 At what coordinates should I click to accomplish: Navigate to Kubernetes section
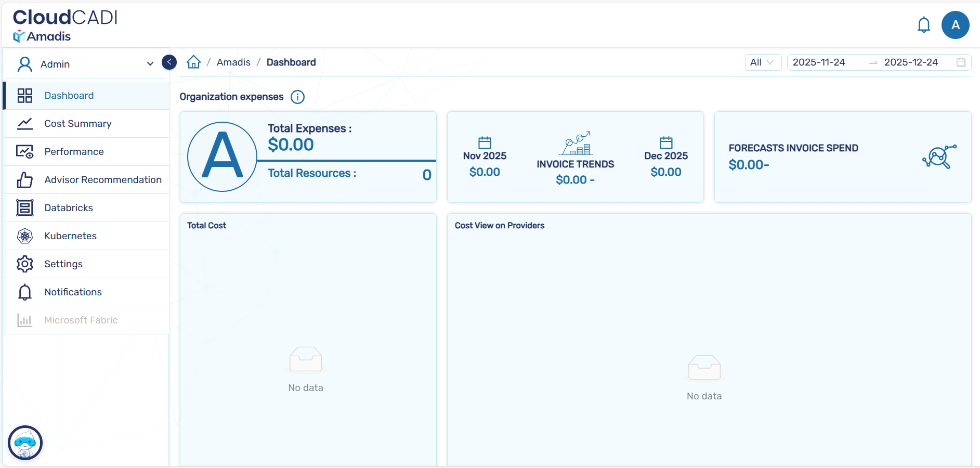[71, 236]
